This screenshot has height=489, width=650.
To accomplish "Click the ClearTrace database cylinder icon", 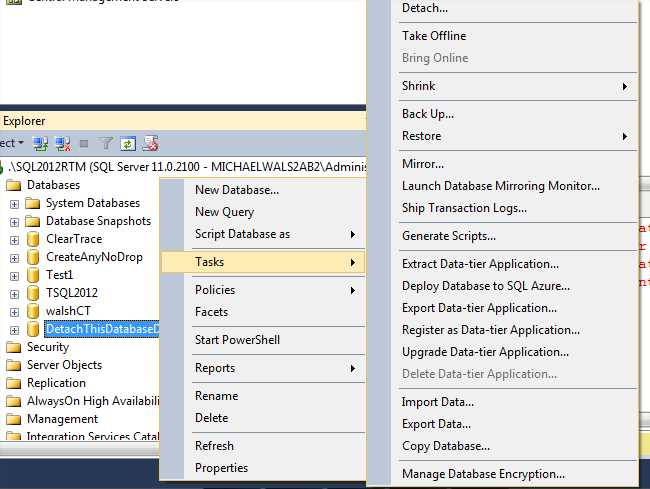I will click(x=33, y=240).
